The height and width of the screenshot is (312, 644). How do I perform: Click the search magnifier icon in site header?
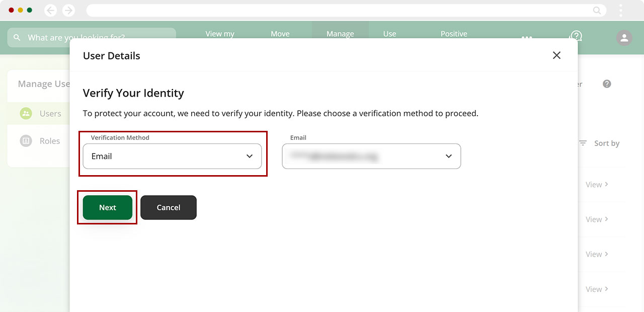[17, 37]
